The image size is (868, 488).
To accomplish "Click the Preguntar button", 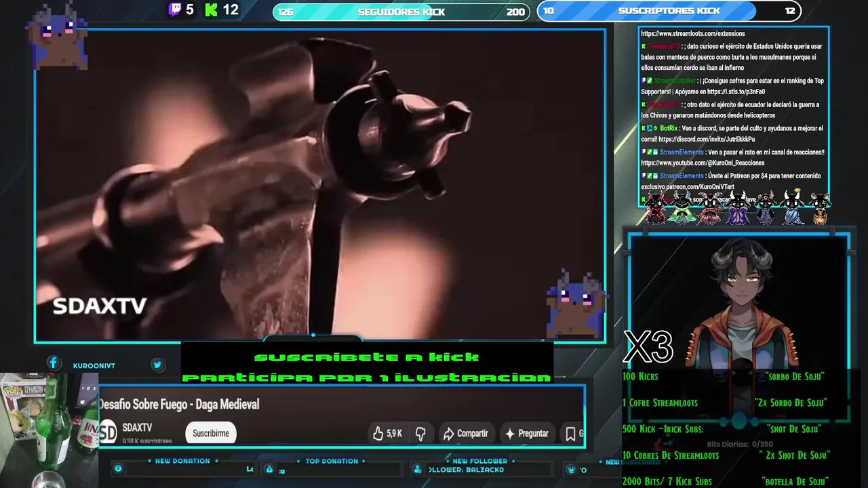I will 526,434.
